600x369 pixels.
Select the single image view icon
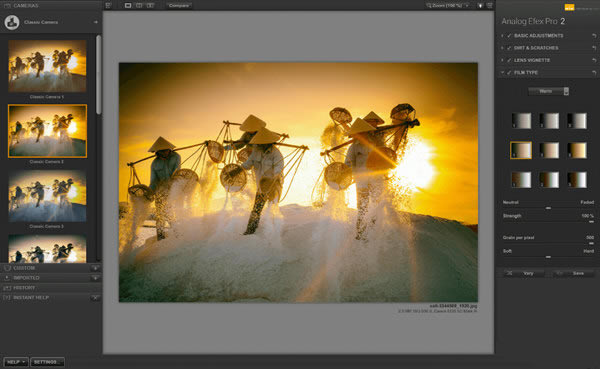(128, 5)
